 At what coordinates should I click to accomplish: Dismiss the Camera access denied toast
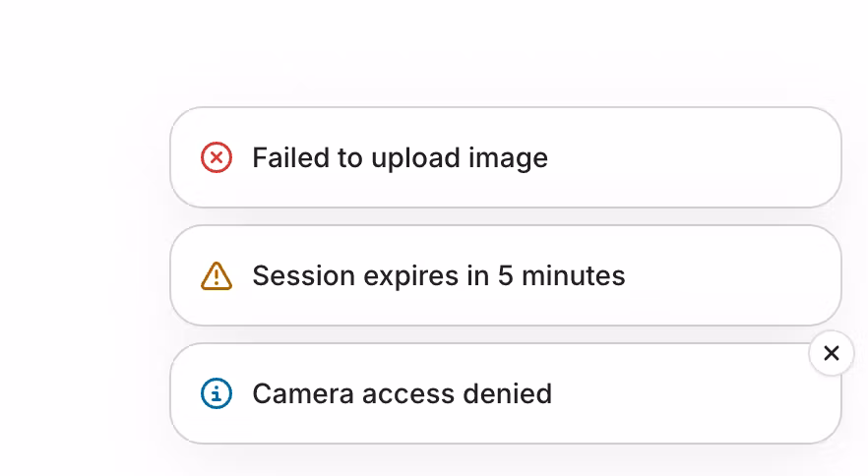coord(832,353)
